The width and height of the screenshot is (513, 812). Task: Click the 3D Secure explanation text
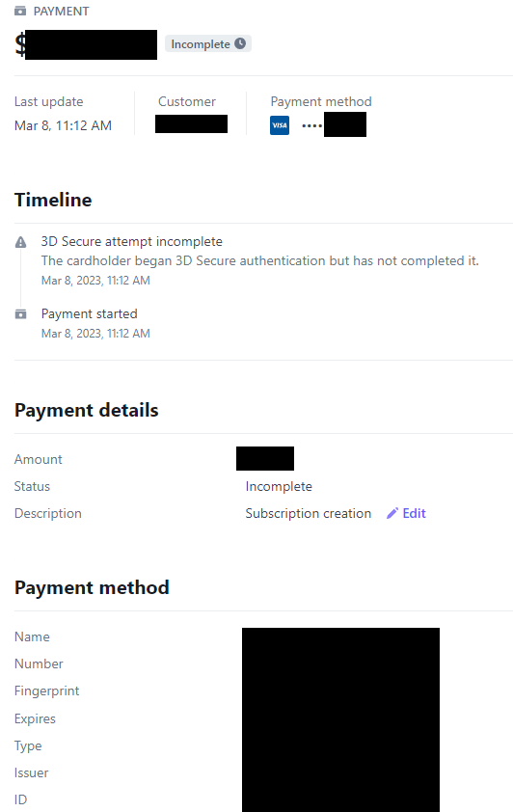(259, 260)
